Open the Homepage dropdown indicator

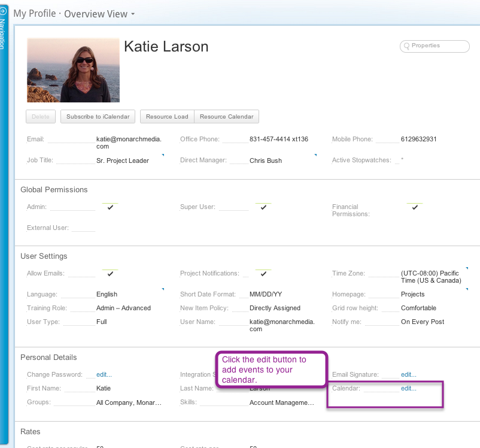click(x=467, y=289)
